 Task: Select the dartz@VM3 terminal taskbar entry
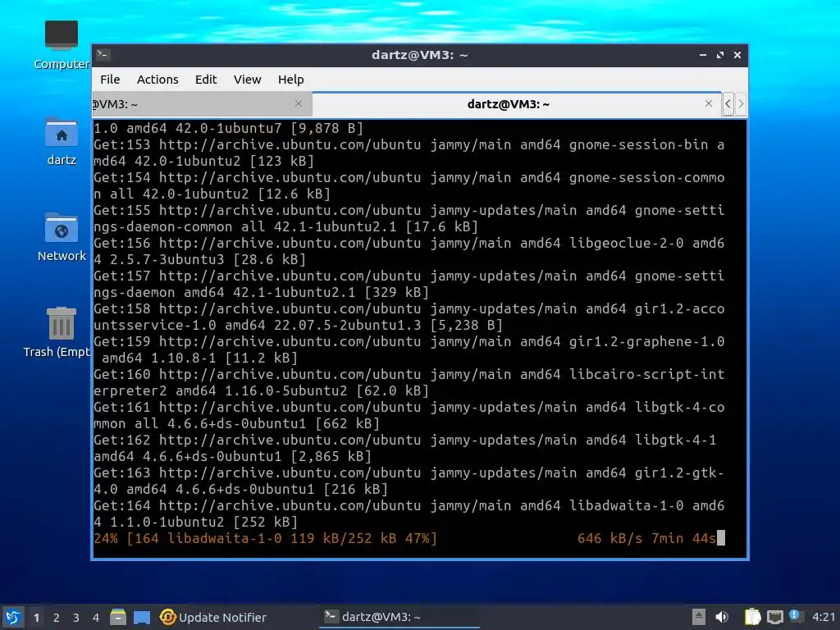(x=399, y=617)
